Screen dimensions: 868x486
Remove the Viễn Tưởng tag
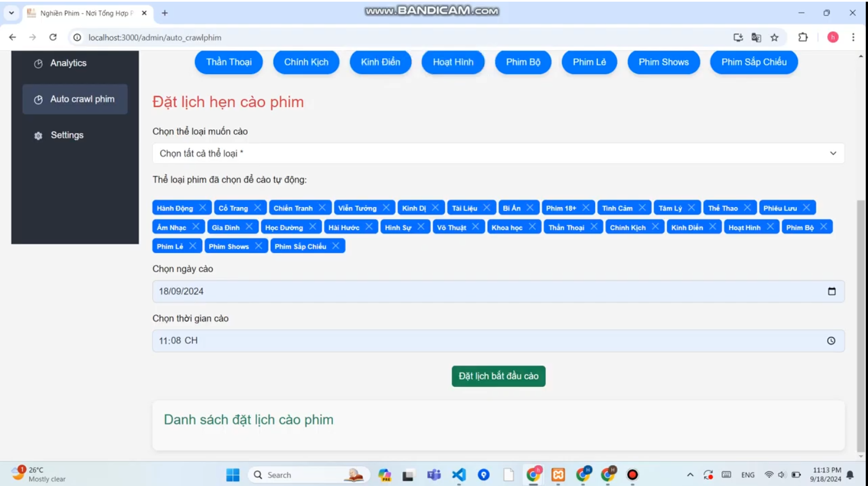point(386,208)
